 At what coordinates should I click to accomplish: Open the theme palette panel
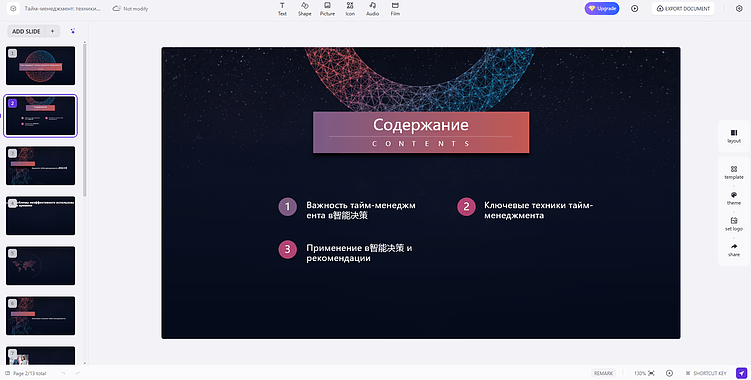tap(734, 198)
